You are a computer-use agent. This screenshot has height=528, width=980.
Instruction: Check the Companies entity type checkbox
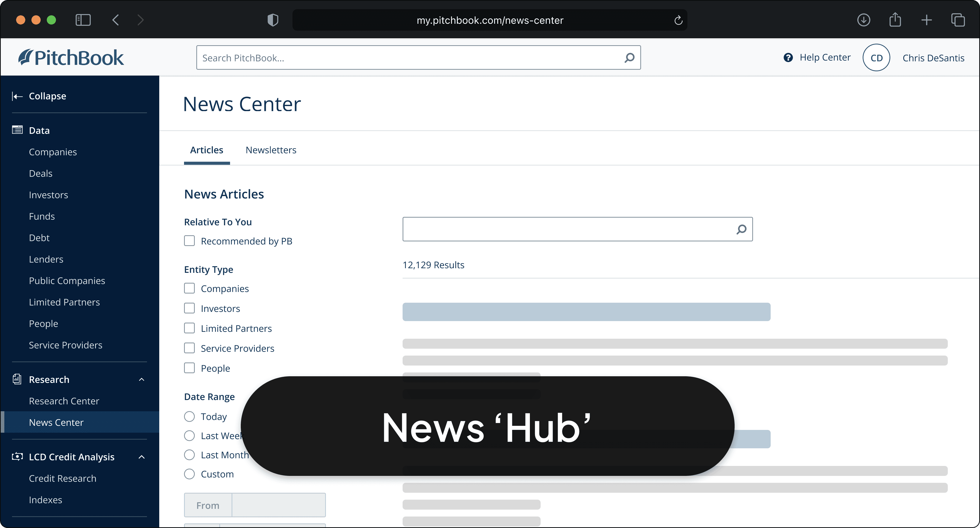tap(189, 288)
